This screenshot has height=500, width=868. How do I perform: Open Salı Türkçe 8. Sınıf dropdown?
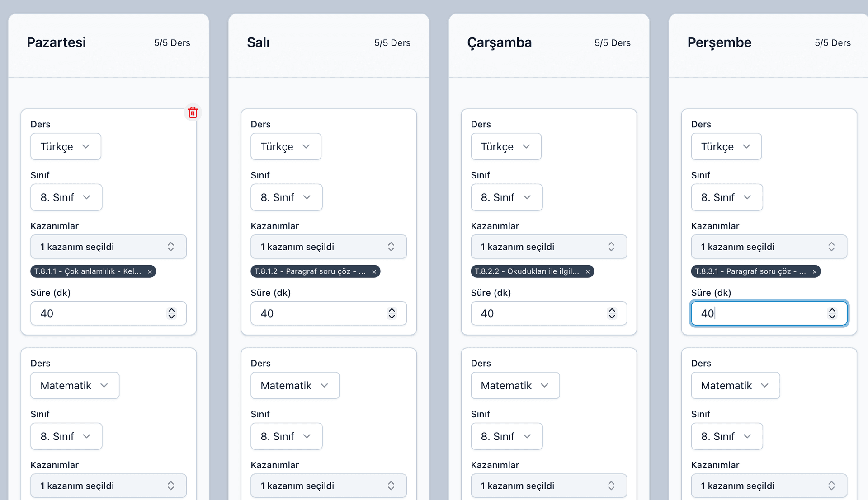coord(286,197)
